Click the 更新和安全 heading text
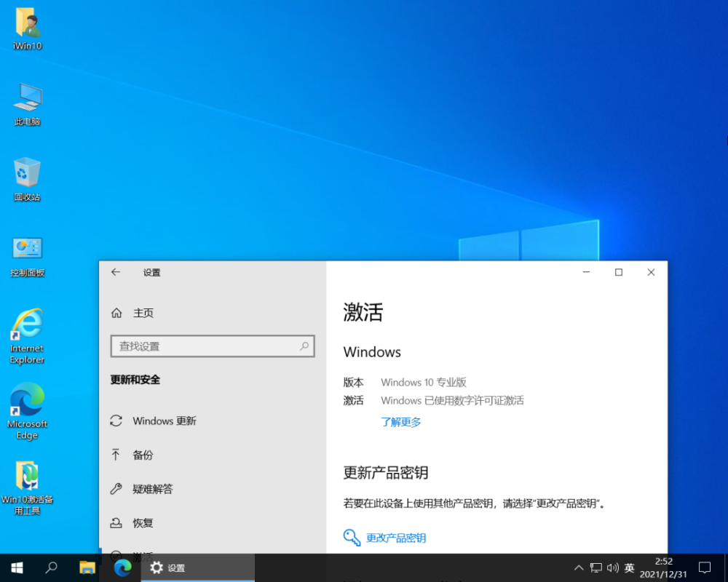This screenshot has width=728, height=582. click(135, 380)
